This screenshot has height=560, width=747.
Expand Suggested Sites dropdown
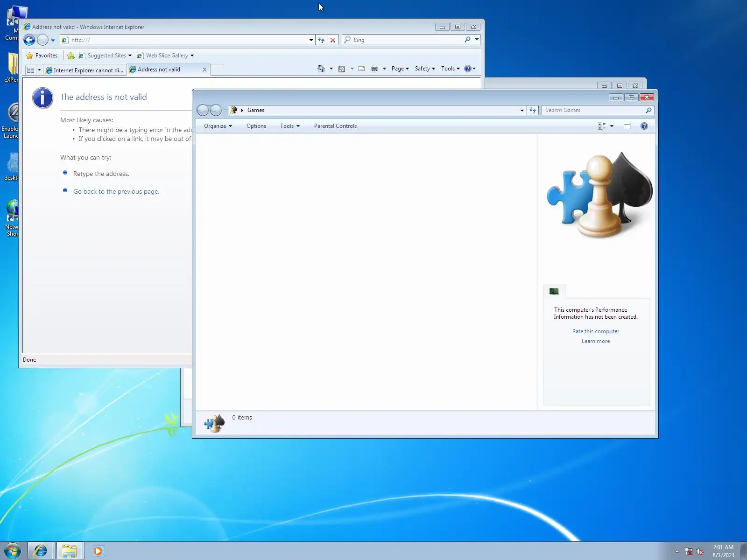coord(130,56)
